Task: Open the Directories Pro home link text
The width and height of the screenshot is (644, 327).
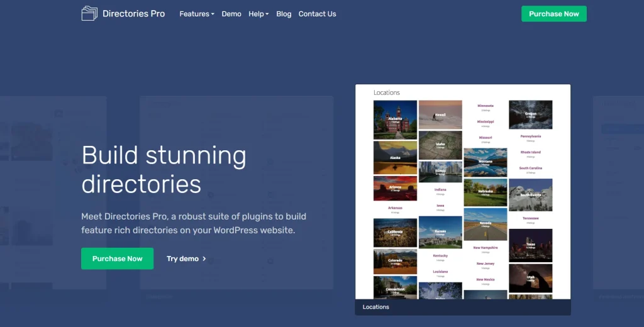Action: pos(133,14)
